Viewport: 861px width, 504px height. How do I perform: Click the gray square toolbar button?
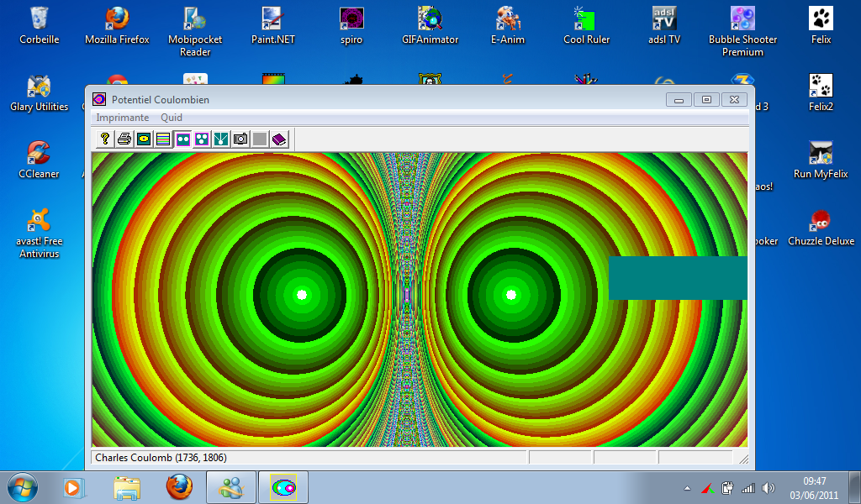click(260, 139)
